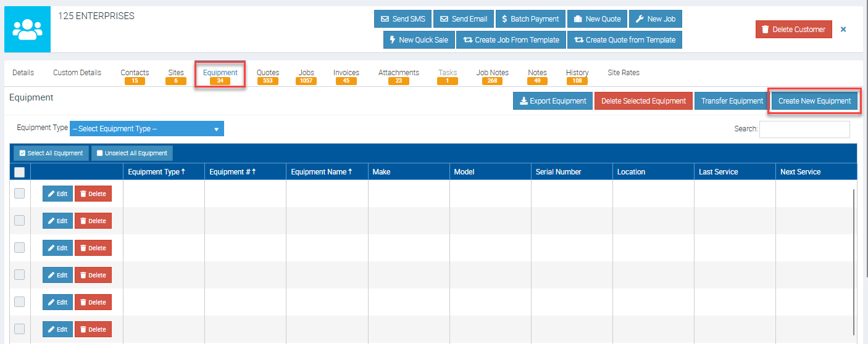Click Create Quote from Template

click(x=624, y=39)
